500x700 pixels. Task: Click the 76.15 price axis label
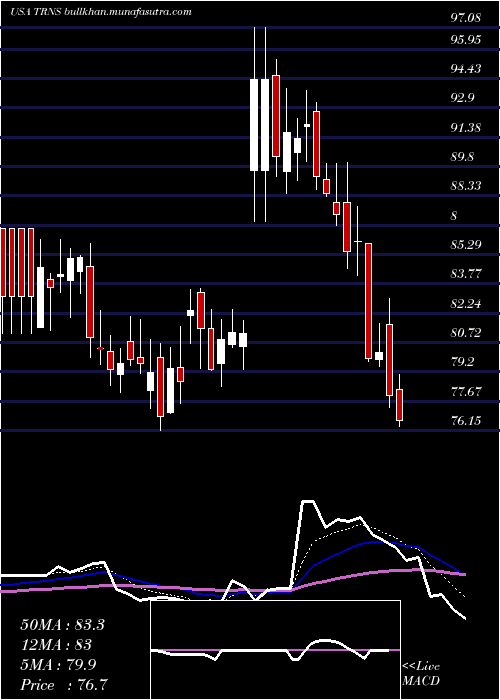tap(466, 421)
